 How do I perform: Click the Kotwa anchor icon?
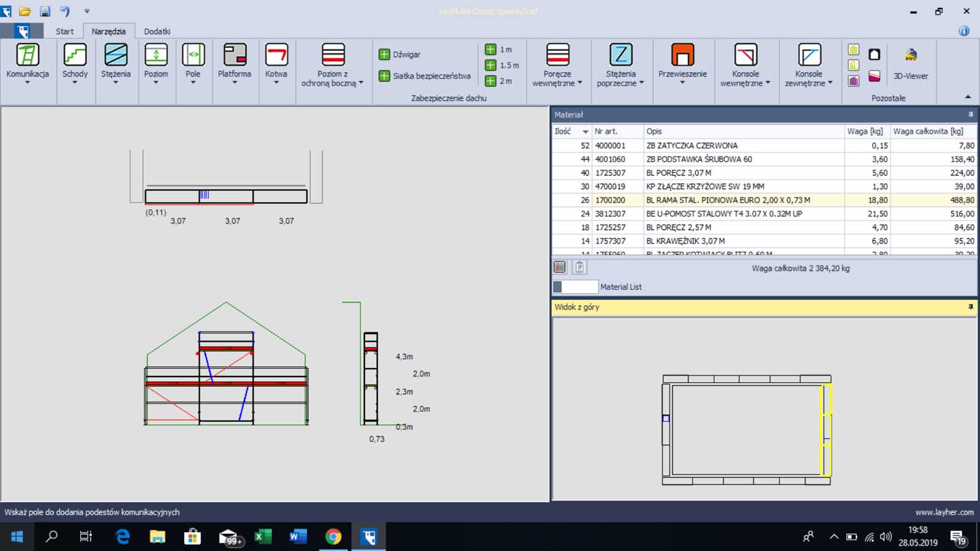(276, 55)
